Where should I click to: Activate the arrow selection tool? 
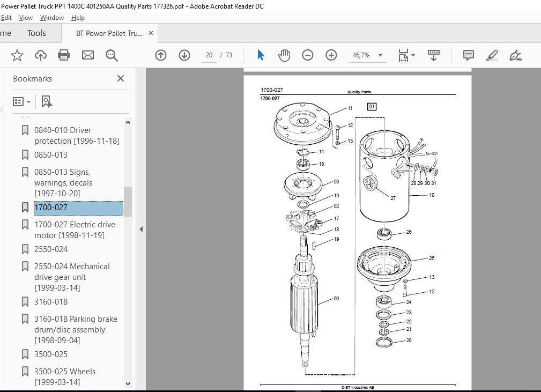(261, 55)
